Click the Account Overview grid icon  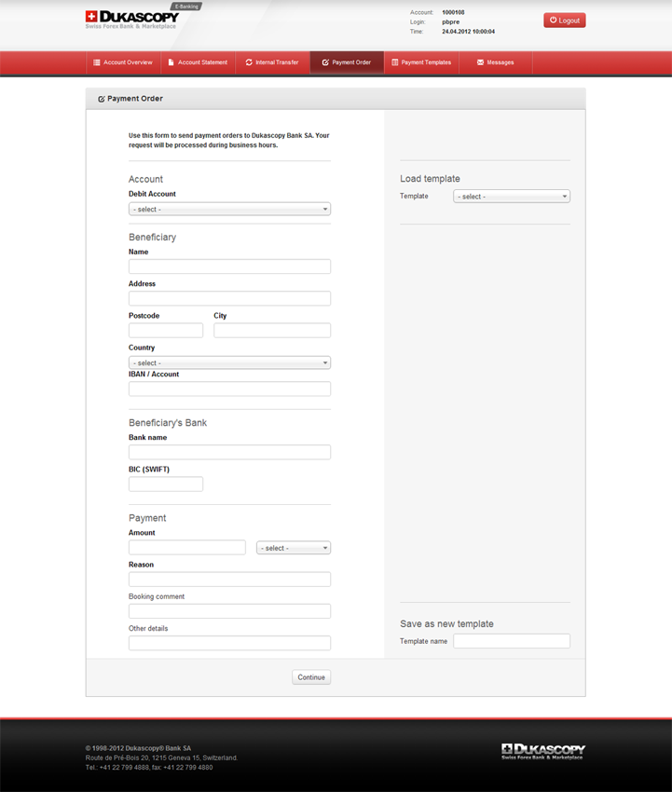coord(97,62)
